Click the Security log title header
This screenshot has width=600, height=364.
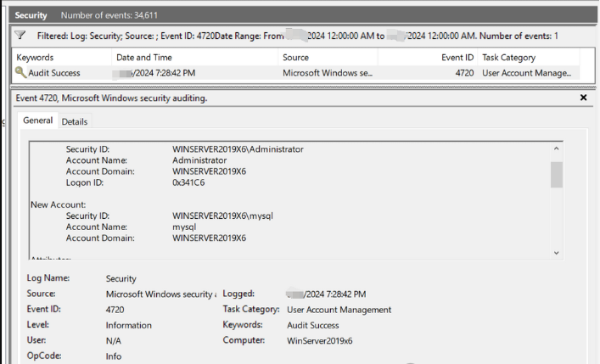[31, 15]
